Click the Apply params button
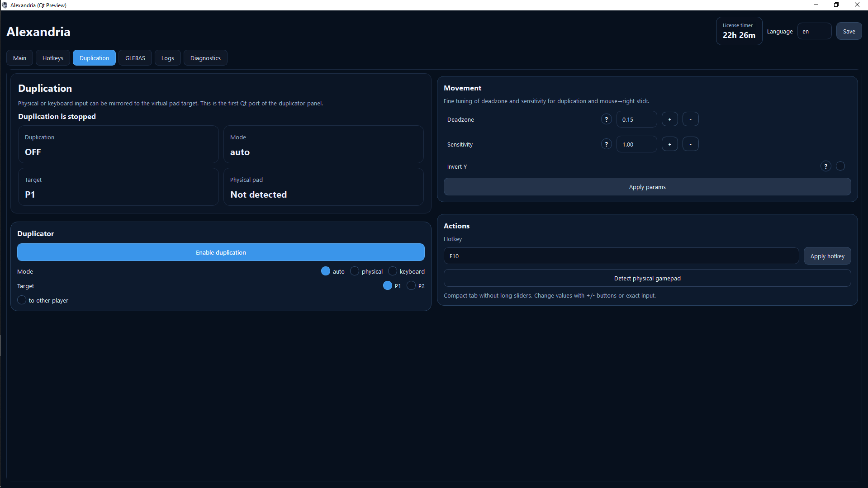This screenshot has height=488, width=868. click(x=647, y=187)
